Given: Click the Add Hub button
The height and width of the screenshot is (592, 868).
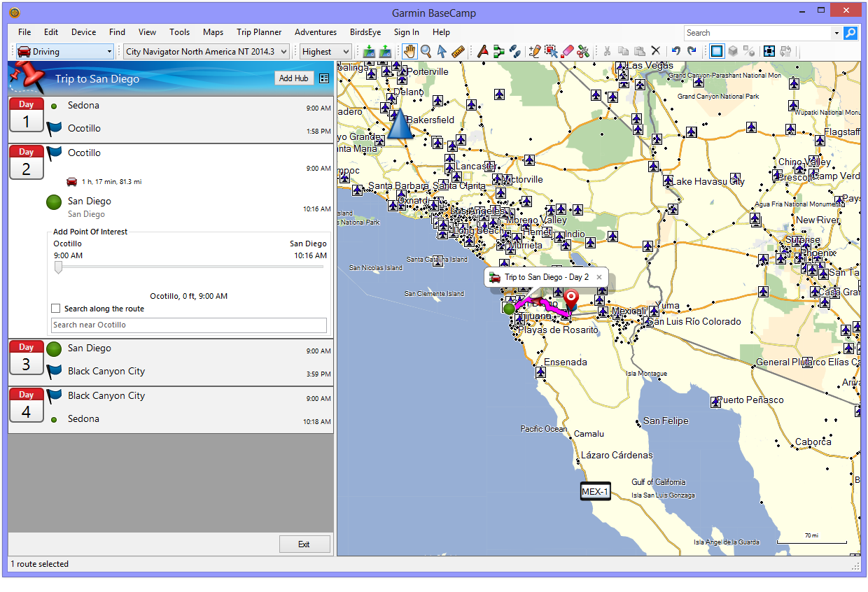Looking at the screenshot, I should 293,78.
